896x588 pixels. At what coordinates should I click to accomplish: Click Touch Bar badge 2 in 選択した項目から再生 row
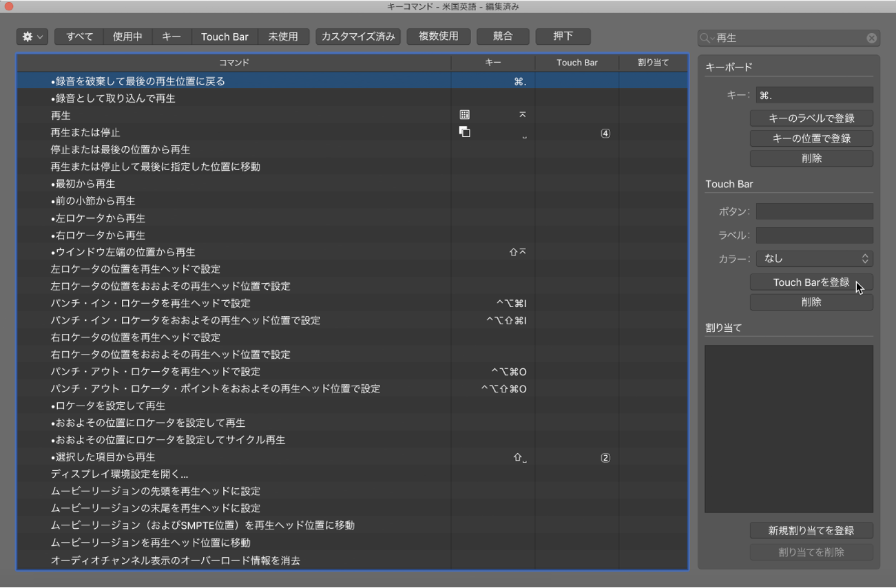tap(605, 458)
